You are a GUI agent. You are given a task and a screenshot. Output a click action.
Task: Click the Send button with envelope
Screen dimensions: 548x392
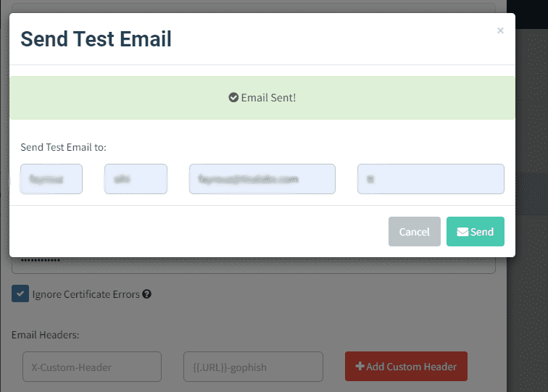point(475,231)
